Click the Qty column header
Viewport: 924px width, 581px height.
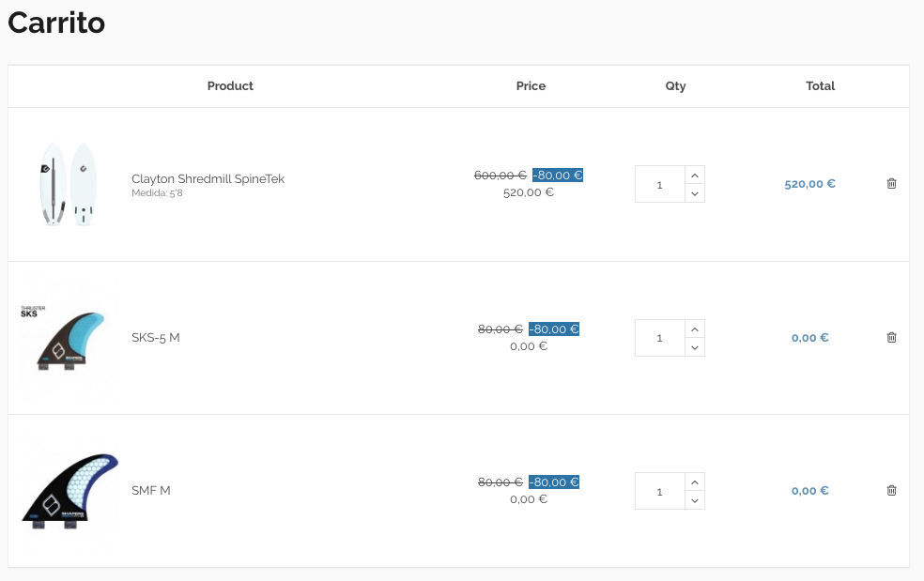[x=676, y=86]
